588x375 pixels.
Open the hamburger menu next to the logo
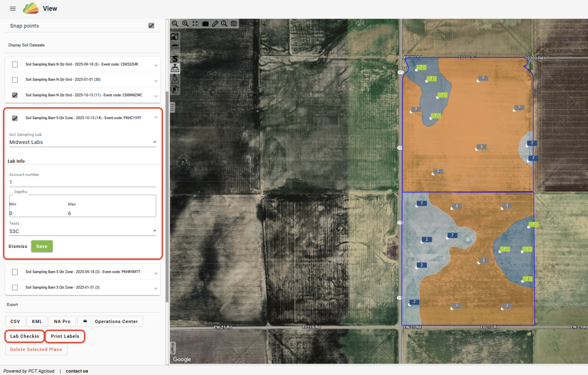(13, 8)
